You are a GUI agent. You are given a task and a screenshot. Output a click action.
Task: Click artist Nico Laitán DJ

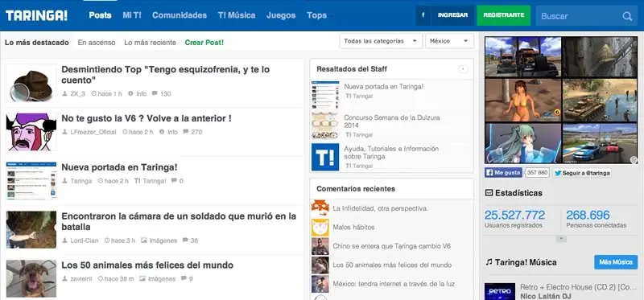click(x=546, y=296)
